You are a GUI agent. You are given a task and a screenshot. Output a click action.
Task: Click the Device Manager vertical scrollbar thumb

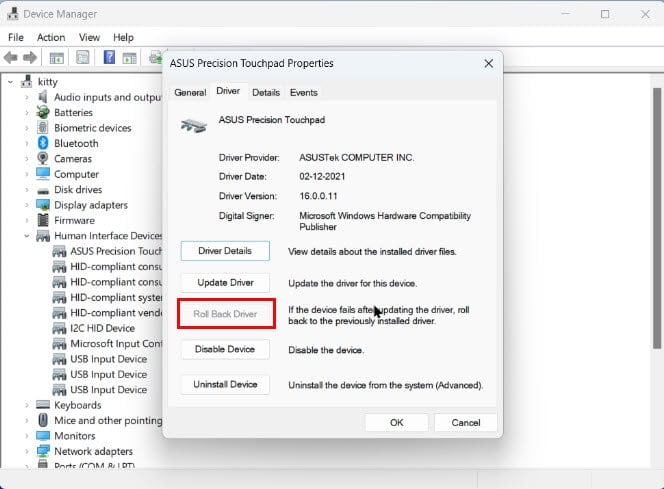[657, 218]
